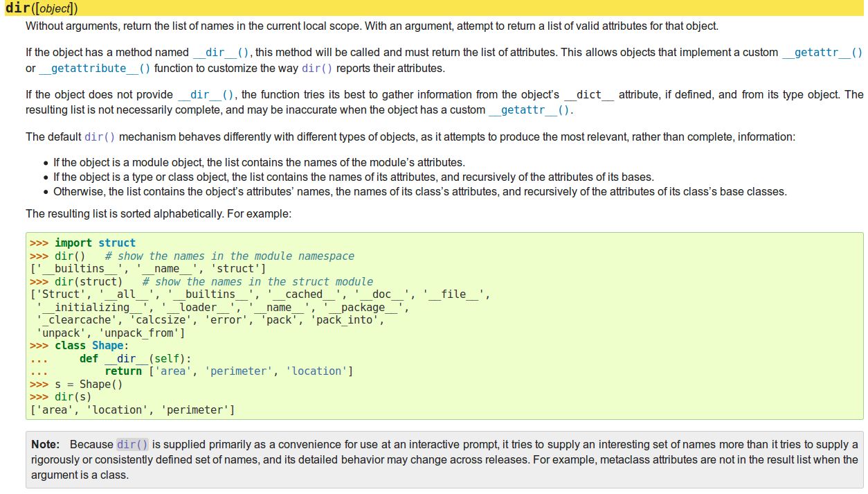The height and width of the screenshot is (494, 868).
Task: Follow the __getattribute__() function link
Action: 94,68
